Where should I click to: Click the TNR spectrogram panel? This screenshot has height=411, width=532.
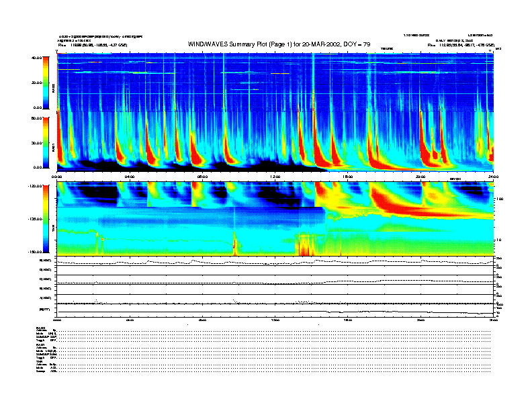[x=275, y=219]
